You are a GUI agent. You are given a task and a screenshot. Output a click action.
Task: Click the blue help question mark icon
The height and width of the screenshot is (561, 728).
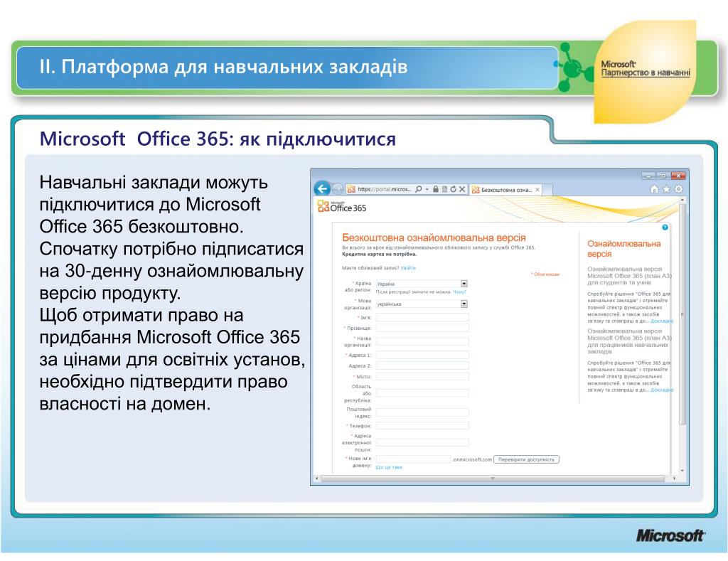click(x=665, y=227)
